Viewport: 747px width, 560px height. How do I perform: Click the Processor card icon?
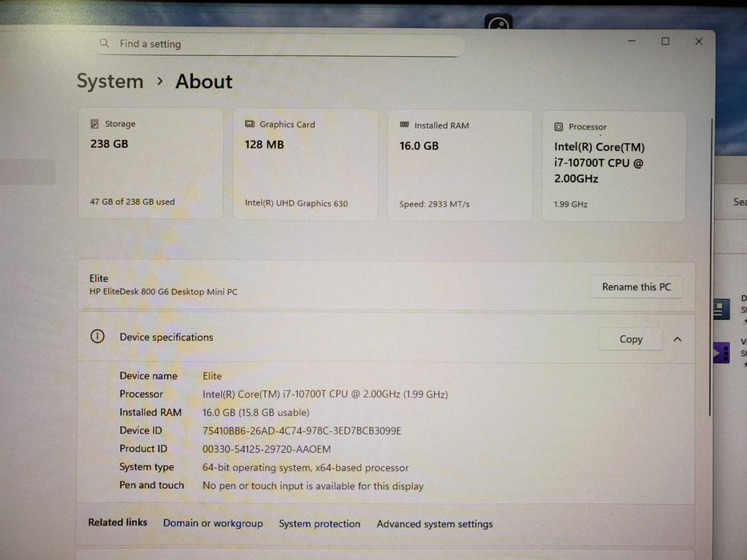[558, 126]
